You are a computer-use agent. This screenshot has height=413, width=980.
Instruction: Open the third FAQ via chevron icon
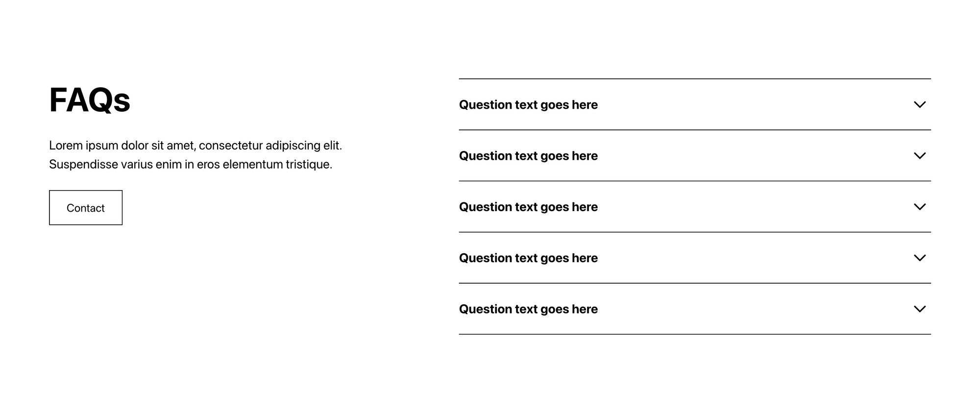coord(919,207)
